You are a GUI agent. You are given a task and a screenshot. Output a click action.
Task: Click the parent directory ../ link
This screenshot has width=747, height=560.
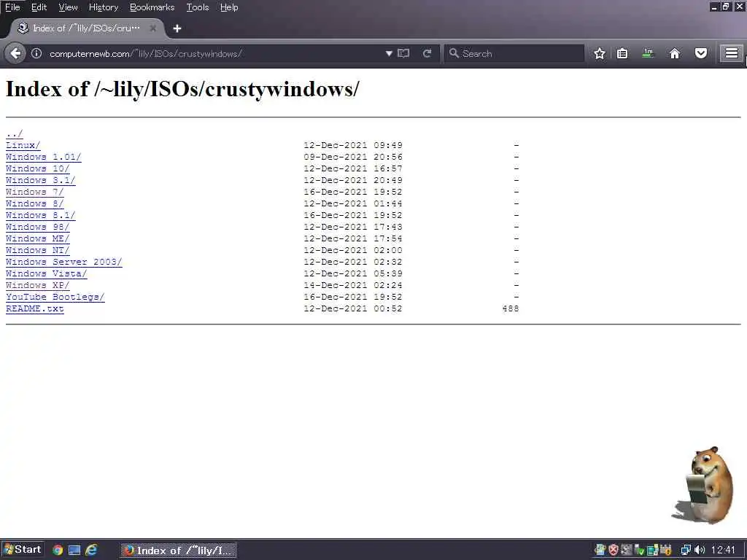coord(15,133)
